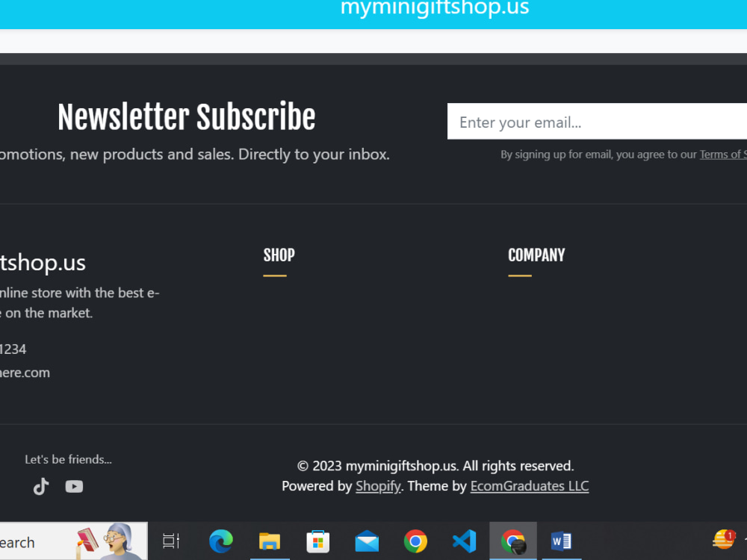Open Microsoft Store from taskbar
The width and height of the screenshot is (747, 560).
(x=318, y=541)
